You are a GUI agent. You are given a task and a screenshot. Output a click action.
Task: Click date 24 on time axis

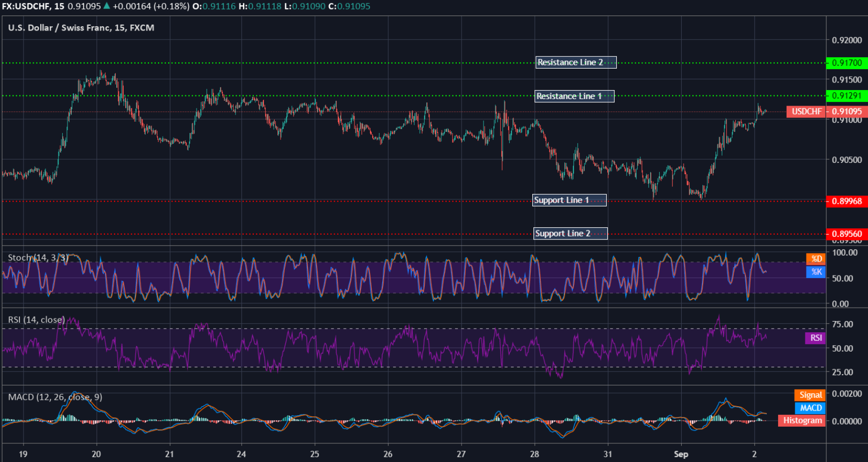tap(241, 454)
